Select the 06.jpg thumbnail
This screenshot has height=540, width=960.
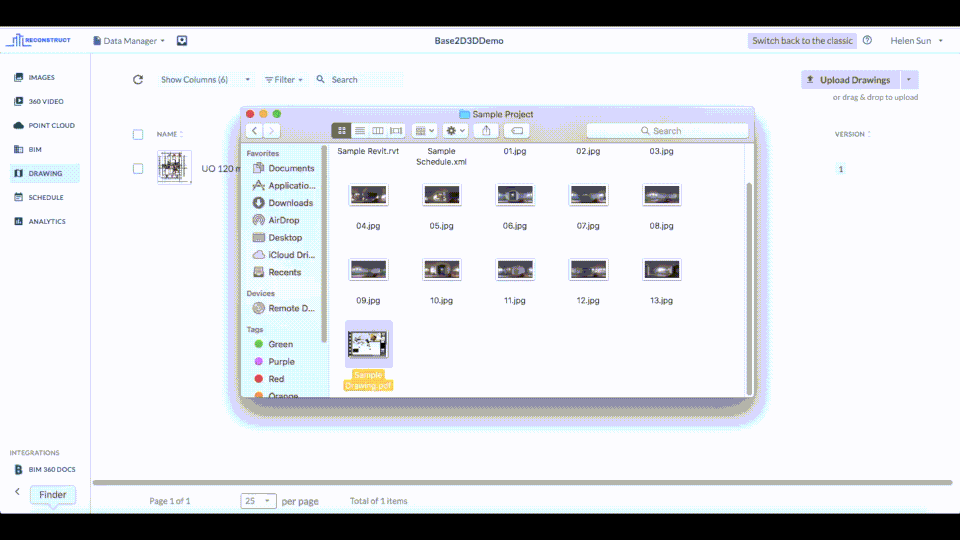515,195
